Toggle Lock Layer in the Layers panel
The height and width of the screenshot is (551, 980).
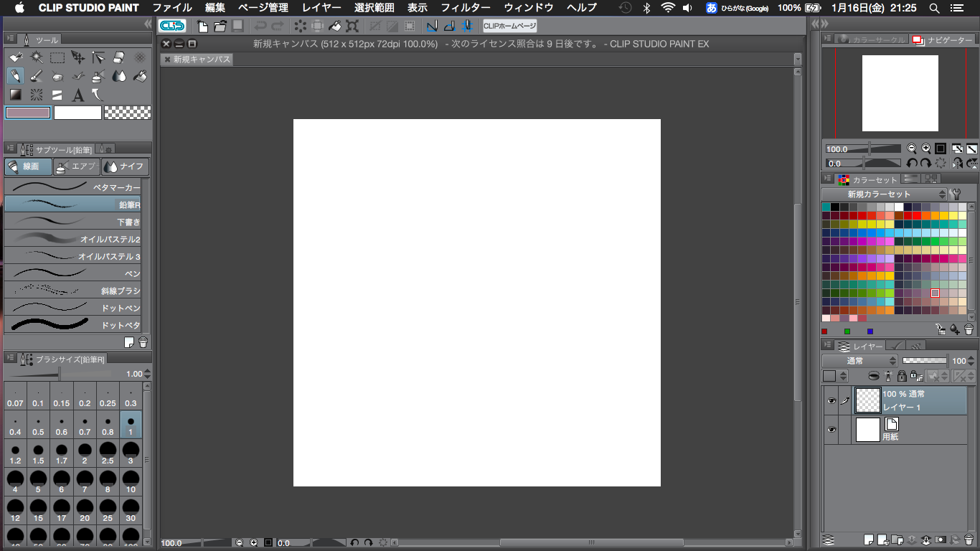(x=902, y=376)
